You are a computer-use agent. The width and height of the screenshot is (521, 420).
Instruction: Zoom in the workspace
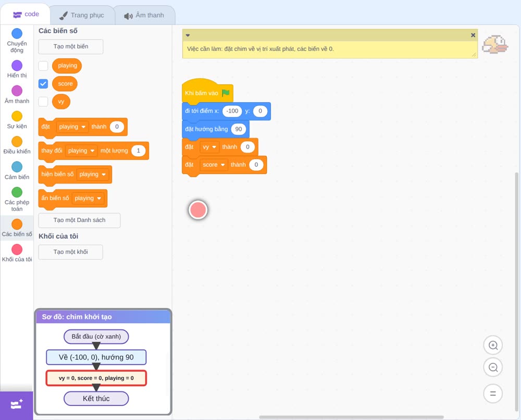point(493,345)
